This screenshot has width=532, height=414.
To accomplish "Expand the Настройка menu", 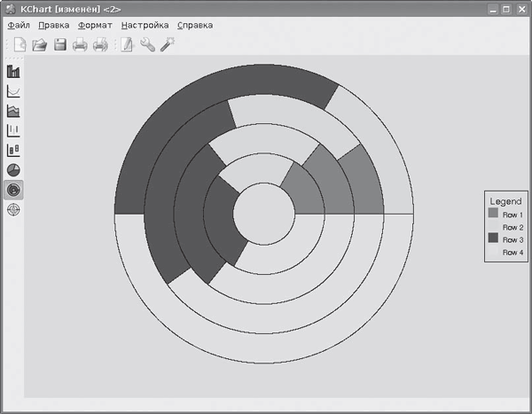I will [144, 26].
